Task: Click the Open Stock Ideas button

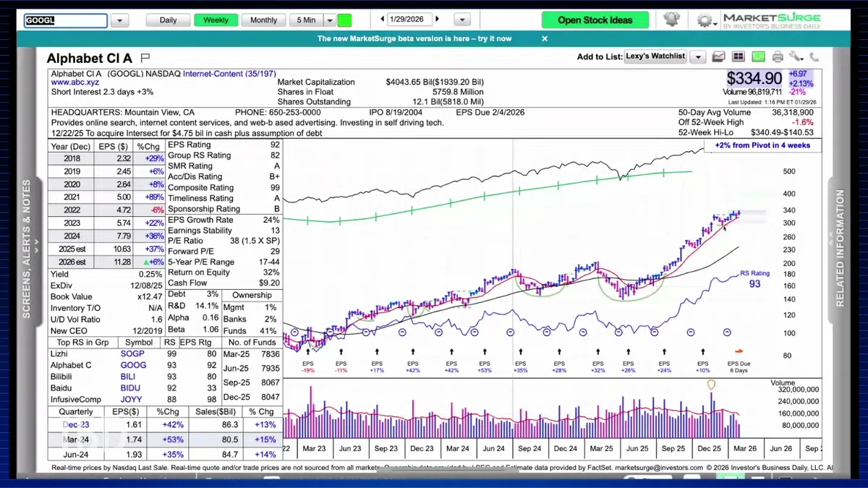Action: (x=595, y=20)
